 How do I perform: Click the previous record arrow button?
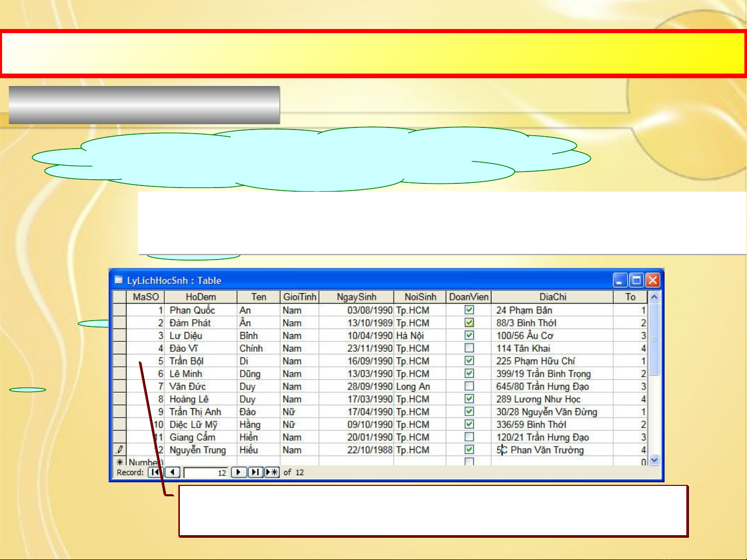tap(173, 472)
